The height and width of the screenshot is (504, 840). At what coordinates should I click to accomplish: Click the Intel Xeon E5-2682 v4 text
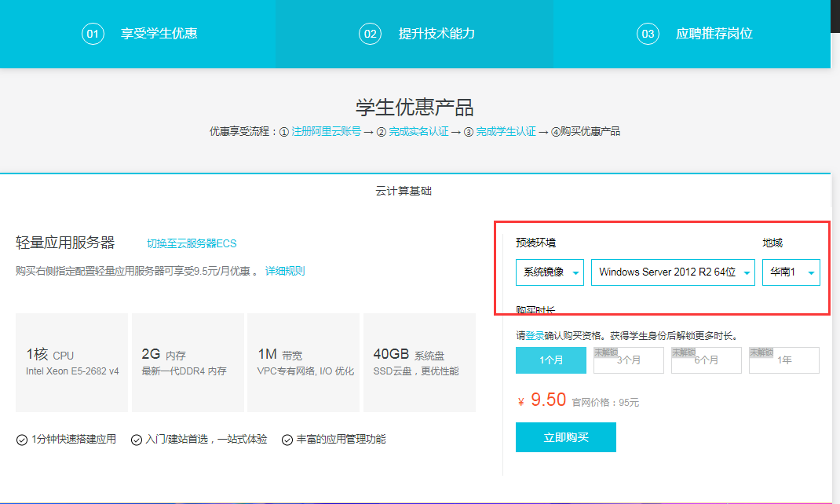pos(72,371)
